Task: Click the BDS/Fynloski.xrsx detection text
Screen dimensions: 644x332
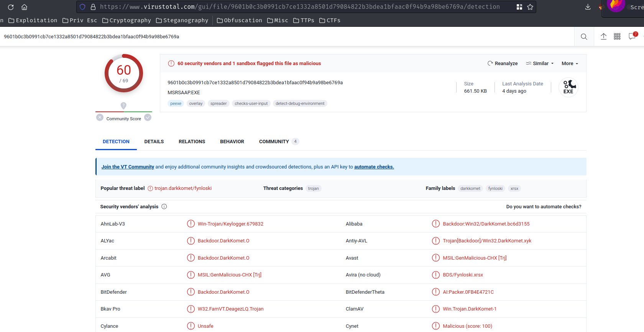Action: [463, 275]
